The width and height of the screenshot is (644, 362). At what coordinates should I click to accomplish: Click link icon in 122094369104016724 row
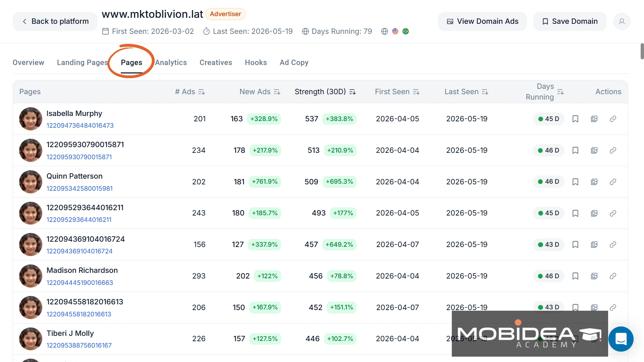click(x=613, y=244)
